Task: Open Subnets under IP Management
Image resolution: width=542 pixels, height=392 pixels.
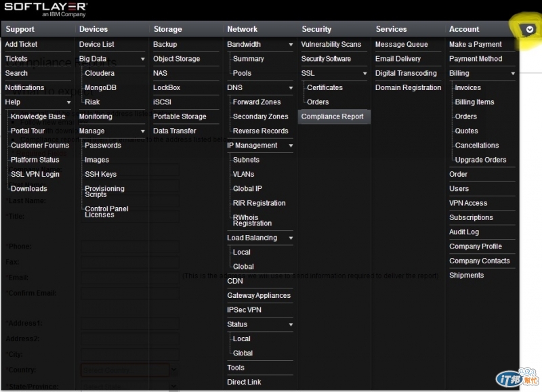Action: click(x=246, y=160)
